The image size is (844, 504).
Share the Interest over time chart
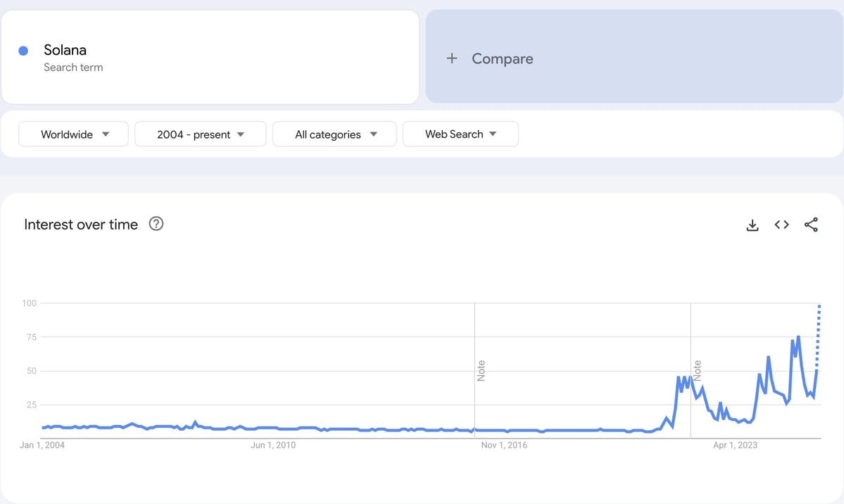coord(811,225)
